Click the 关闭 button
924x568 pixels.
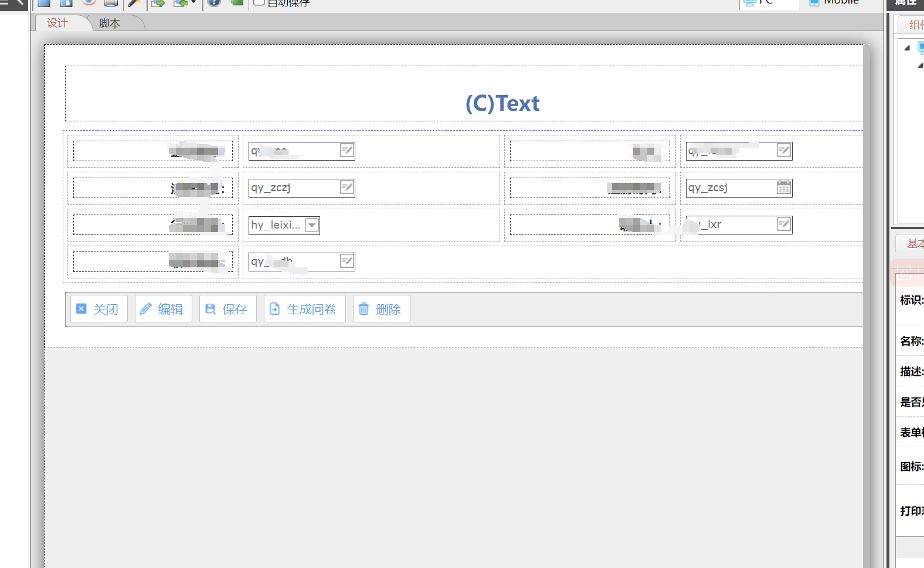(x=99, y=309)
